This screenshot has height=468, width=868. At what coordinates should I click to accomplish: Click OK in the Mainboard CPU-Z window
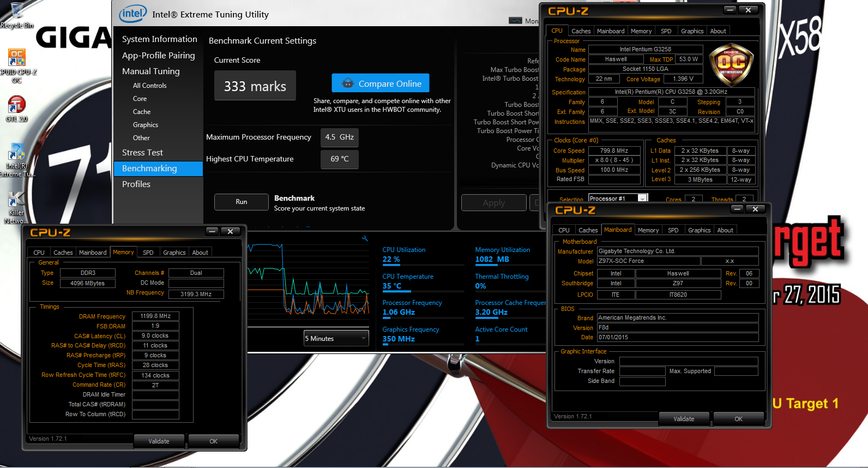738,419
